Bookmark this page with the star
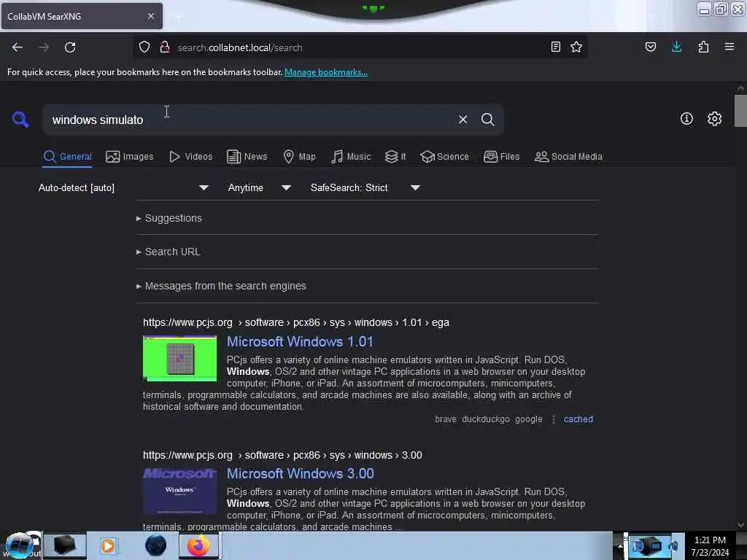The image size is (747, 560). click(x=576, y=47)
